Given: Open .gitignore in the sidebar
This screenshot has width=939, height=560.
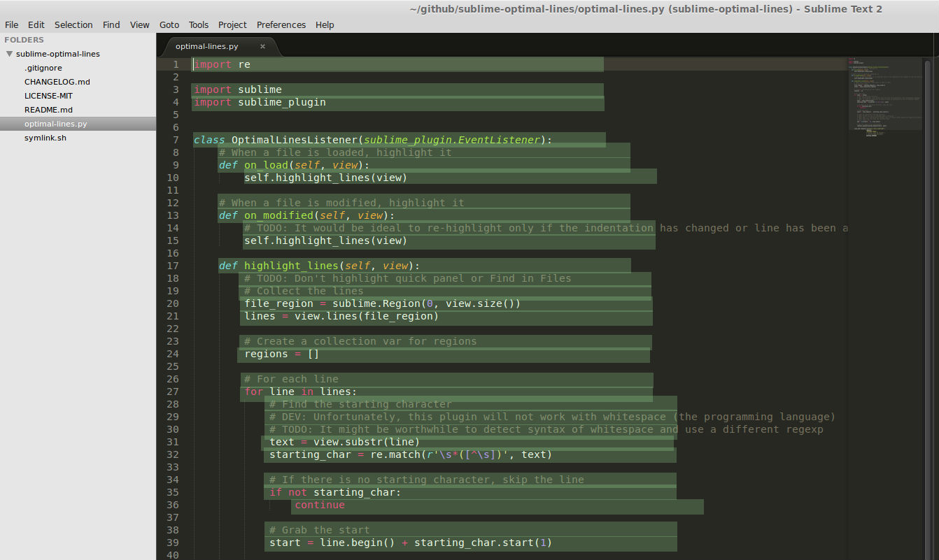Looking at the screenshot, I should pyautogui.click(x=43, y=68).
